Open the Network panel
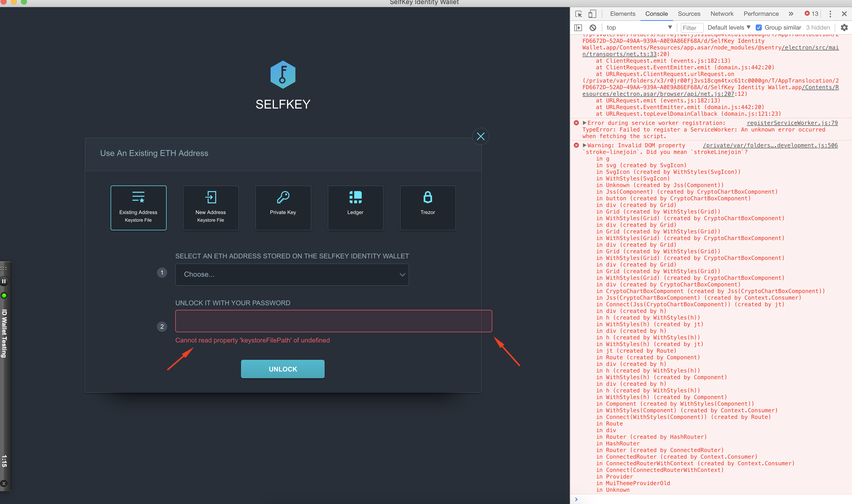Viewport: 852px width, 504px height. point(722,14)
